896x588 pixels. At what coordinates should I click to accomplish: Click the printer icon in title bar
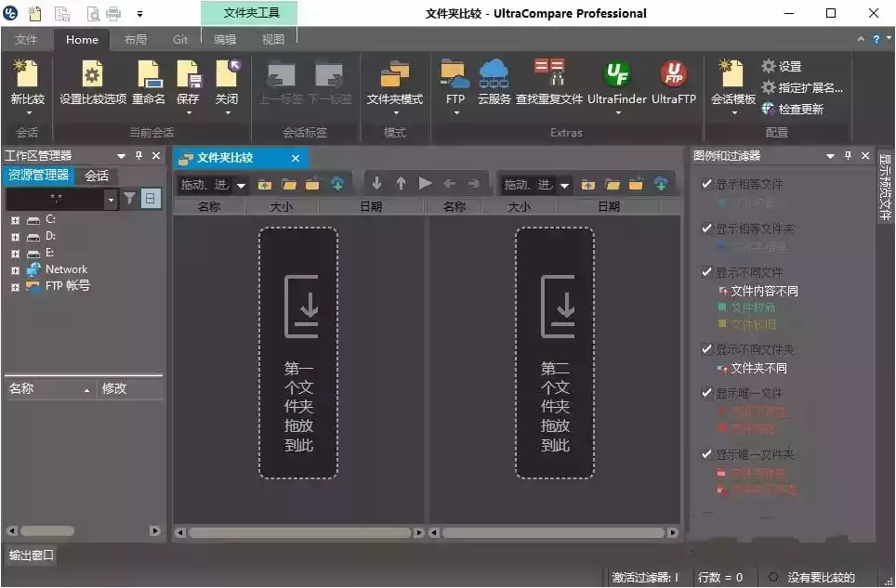pyautogui.click(x=113, y=13)
